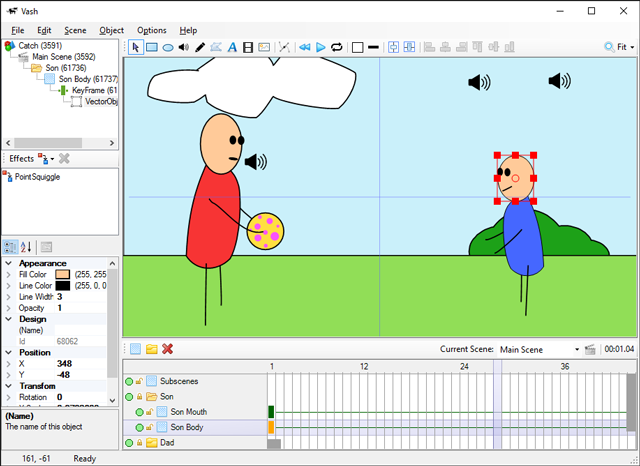Image resolution: width=640 pixels, height=466 pixels.
Task: Select Son (61736) folder in tree
Action: tap(66, 68)
